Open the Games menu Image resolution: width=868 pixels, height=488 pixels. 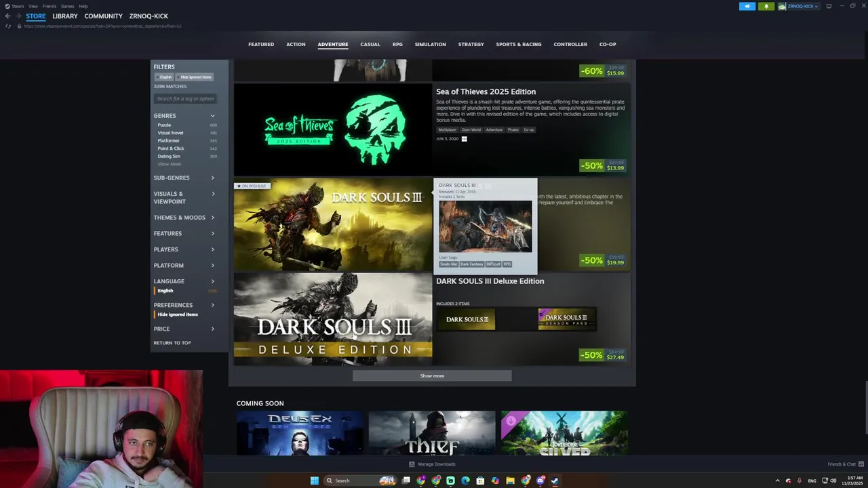pyautogui.click(x=67, y=6)
